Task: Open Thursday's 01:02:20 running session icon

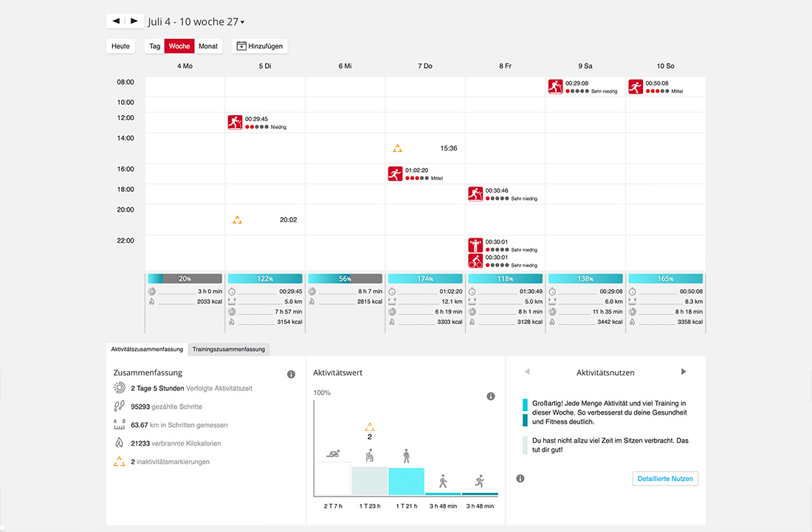Action: click(x=395, y=173)
